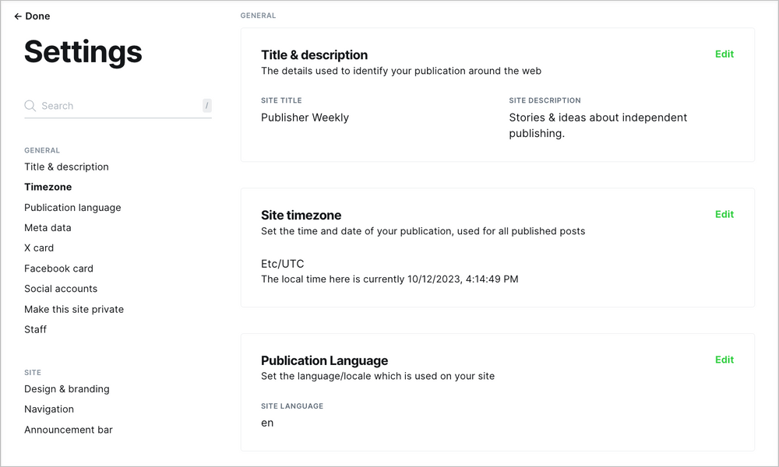Click the search magnifier icon
This screenshot has height=467, width=779.
(30, 106)
